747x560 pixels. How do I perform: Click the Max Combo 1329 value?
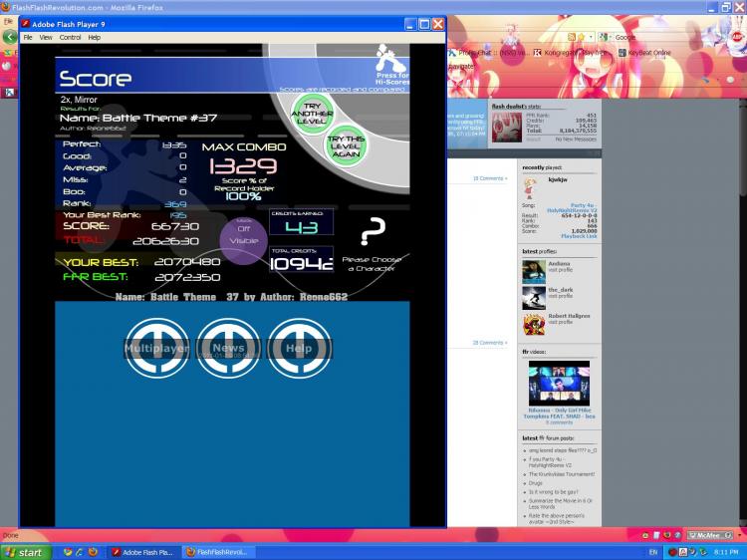pos(243,165)
